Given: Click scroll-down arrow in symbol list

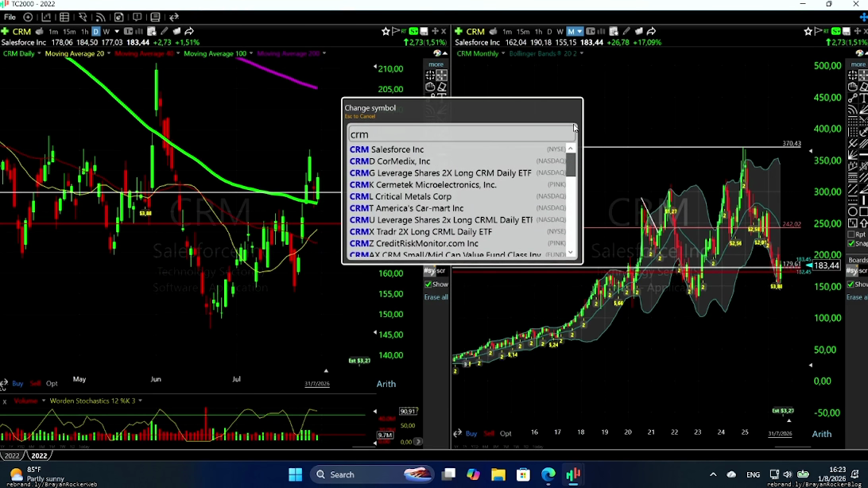Looking at the screenshot, I should tap(571, 252).
